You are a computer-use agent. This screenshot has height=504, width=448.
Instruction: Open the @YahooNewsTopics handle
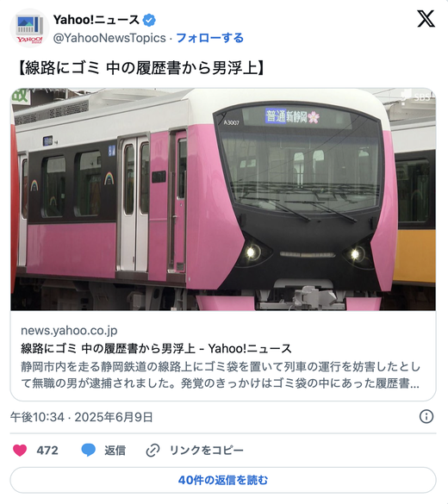pyautogui.click(x=109, y=38)
